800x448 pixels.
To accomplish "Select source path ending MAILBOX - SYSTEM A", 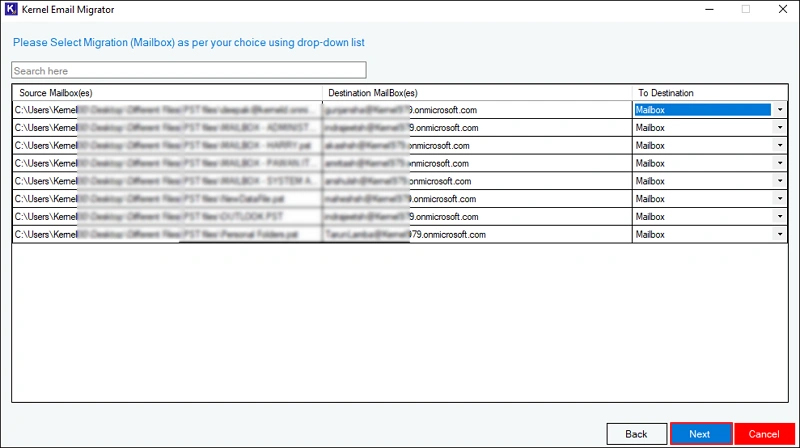I will point(167,181).
